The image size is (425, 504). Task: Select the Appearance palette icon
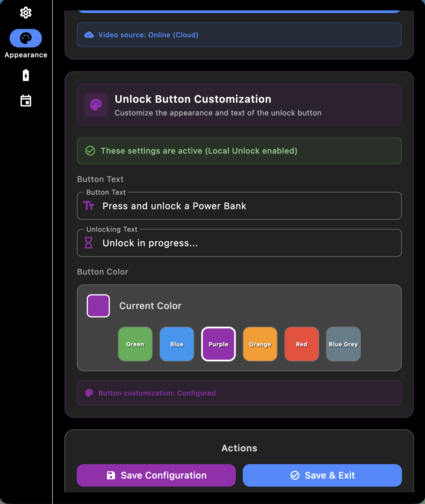coord(26,38)
